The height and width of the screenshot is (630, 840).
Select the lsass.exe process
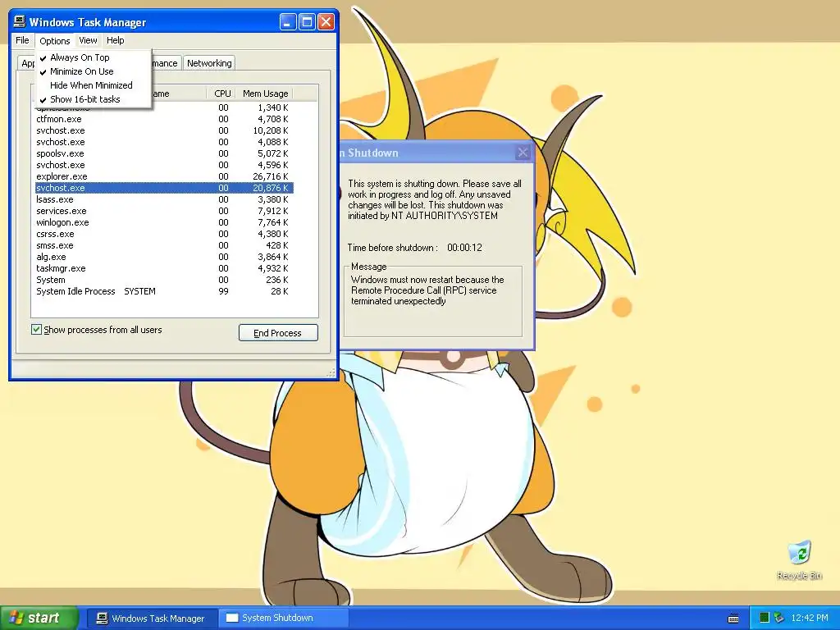click(164, 200)
